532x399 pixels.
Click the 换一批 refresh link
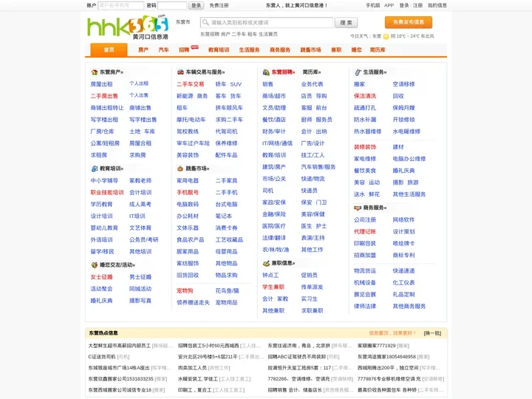tap(432, 333)
